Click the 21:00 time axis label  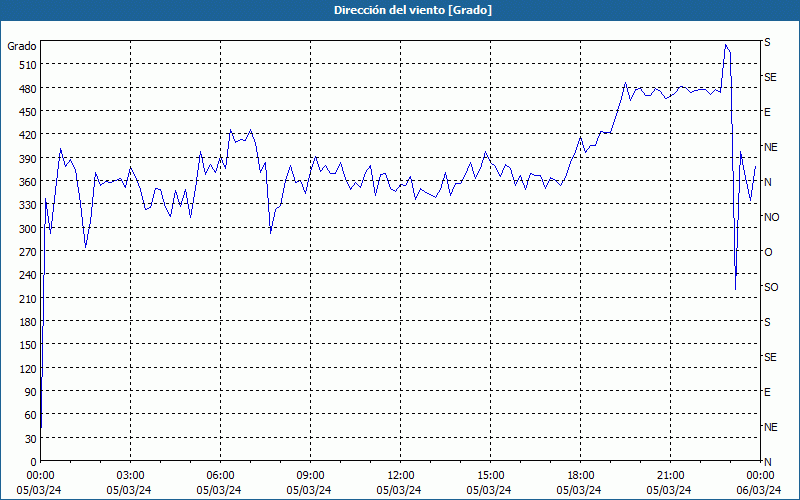670,476
